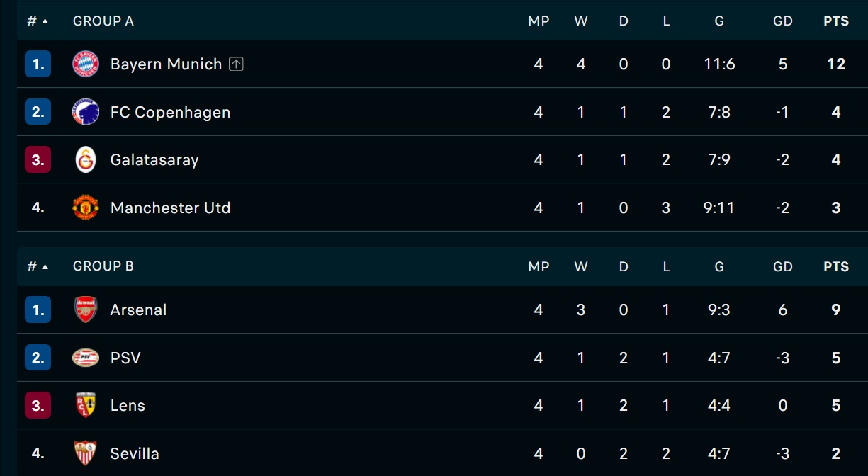
Task: Click Galatasaray's maroon rank 3 badge
Action: point(38,159)
